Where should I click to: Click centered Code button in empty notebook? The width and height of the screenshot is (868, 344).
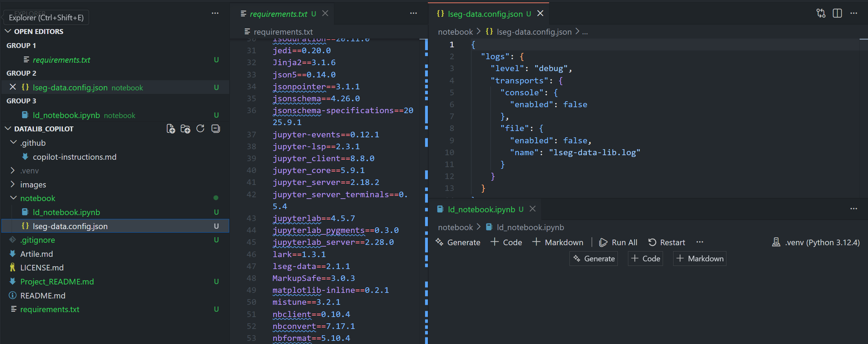click(645, 259)
